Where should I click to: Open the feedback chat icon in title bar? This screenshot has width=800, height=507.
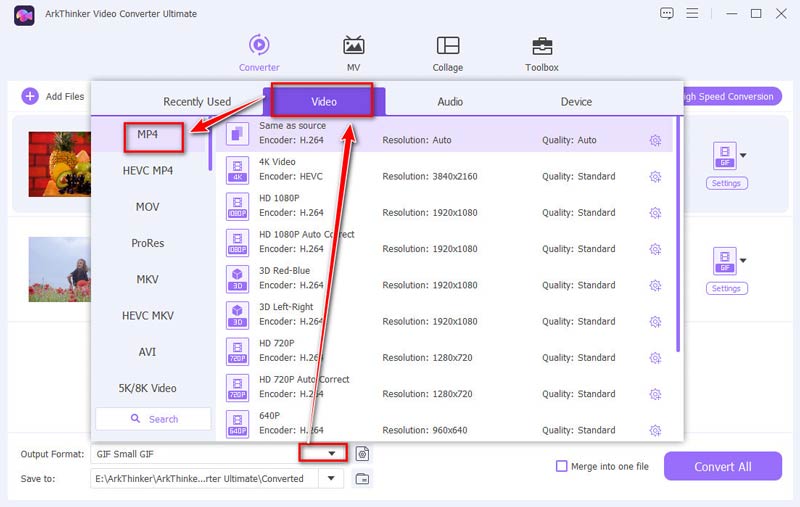tap(667, 13)
